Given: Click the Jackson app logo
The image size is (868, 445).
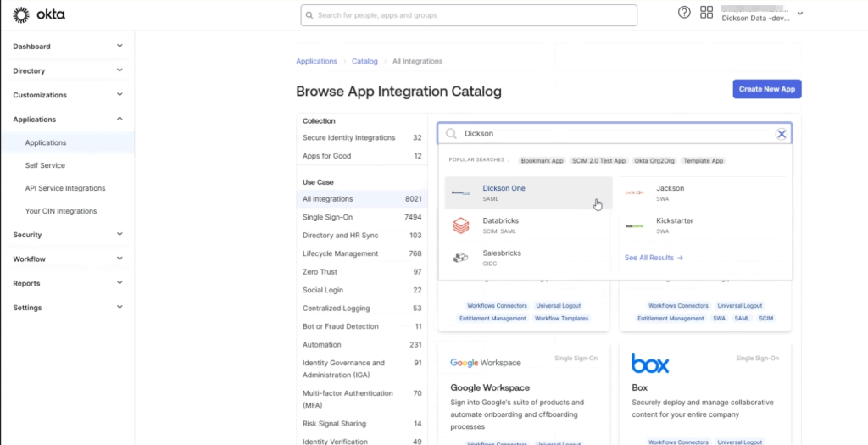Looking at the screenshot, I should [x=634, y=192].
